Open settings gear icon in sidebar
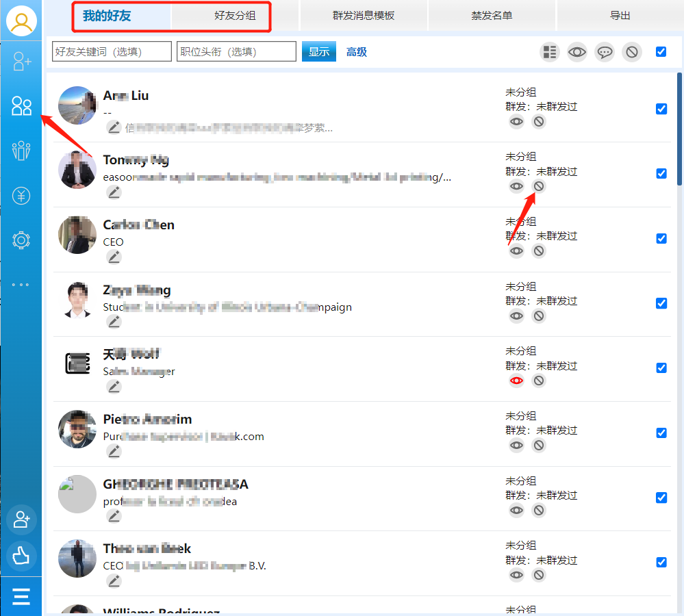Viewport: 684px width, 616px height. (21, 240)
